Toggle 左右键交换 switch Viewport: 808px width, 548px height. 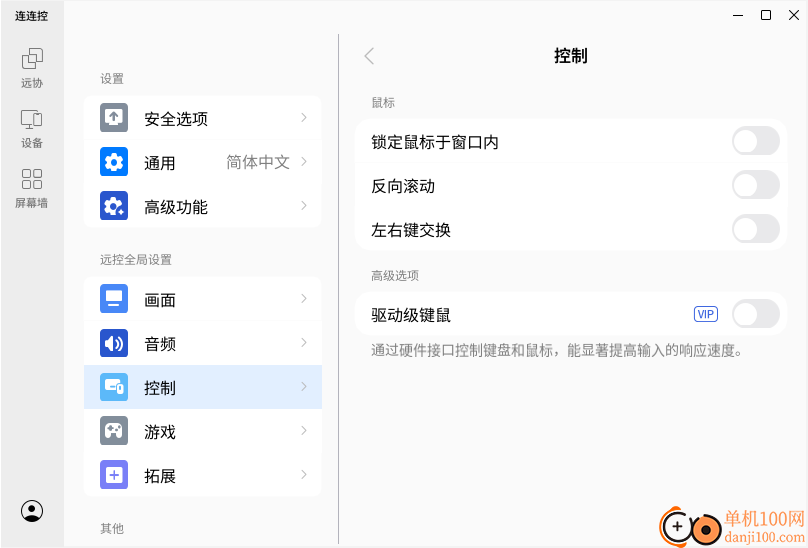(x=755, y=229)
